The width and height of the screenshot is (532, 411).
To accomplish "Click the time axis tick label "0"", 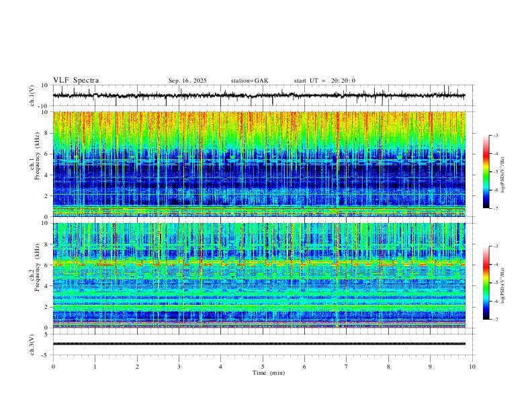I will 53,367.
